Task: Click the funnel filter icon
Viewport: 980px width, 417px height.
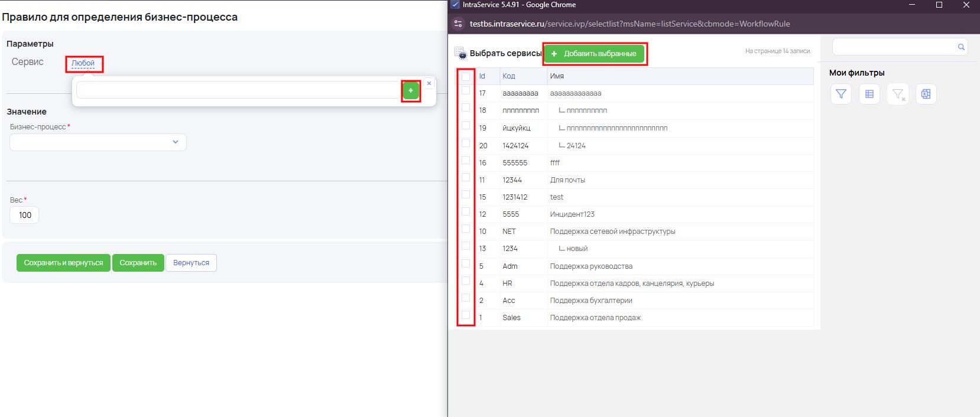Action: click(x=841, y=94)
